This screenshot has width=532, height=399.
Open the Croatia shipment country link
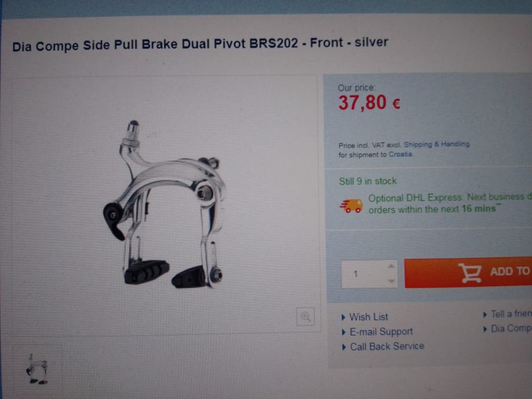point(401,154)
